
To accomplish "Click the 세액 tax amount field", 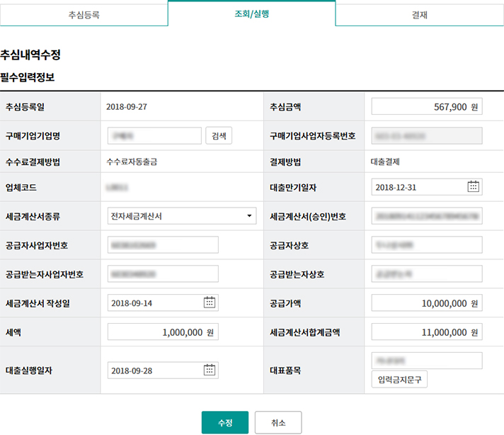I will [x=163, y=332].
